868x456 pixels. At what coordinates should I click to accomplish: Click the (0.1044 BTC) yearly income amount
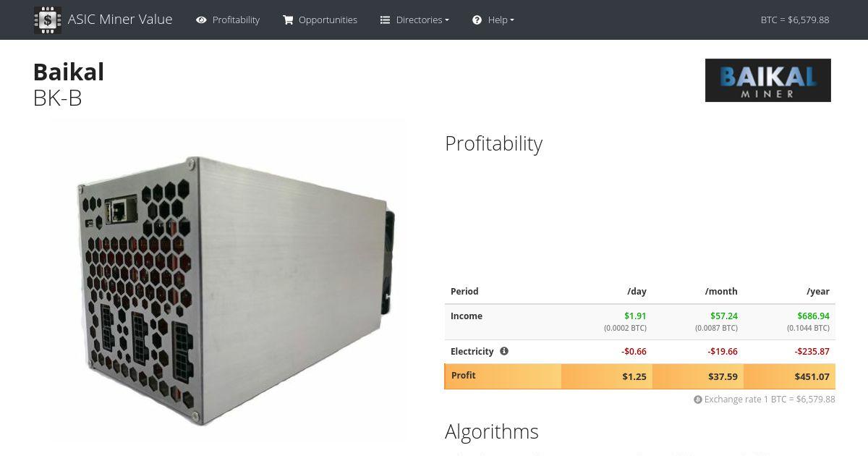coord(809,328)
